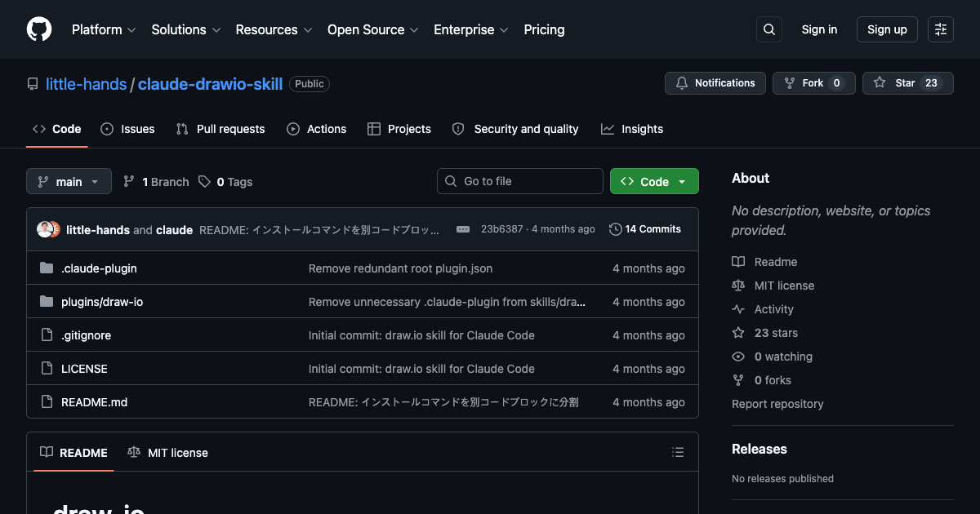Click the star icon beside 23 stars
Viewport: 980px width, 514px height.
(738, 333)
